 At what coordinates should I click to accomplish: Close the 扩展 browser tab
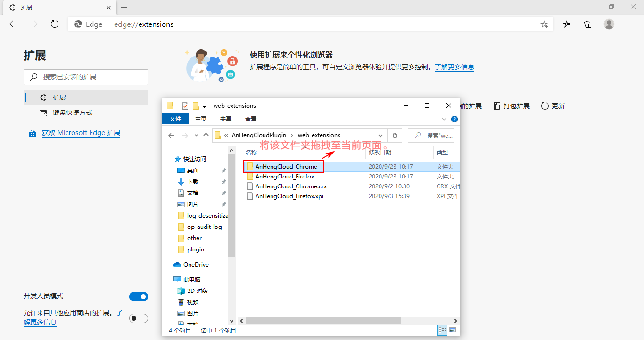point(109,8)
